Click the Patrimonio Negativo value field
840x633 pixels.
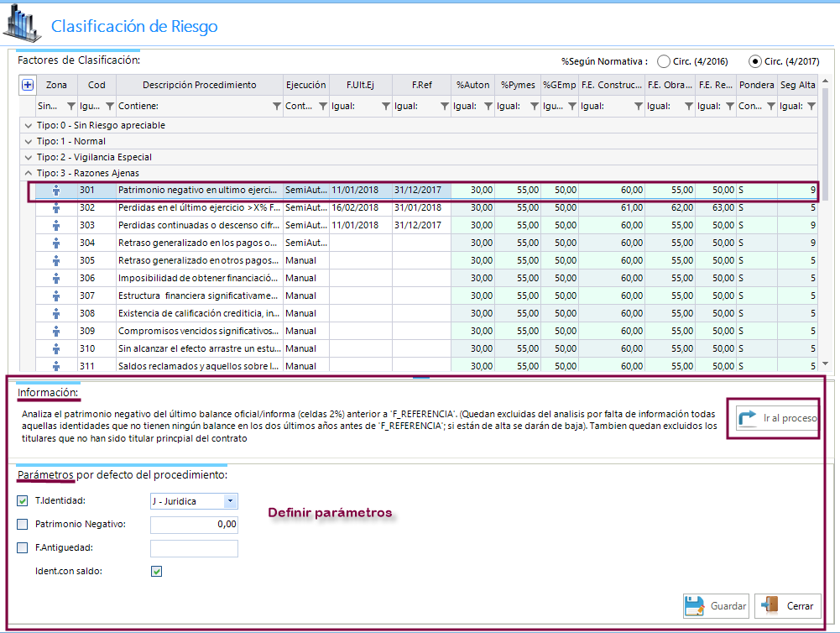coord(194,525)
